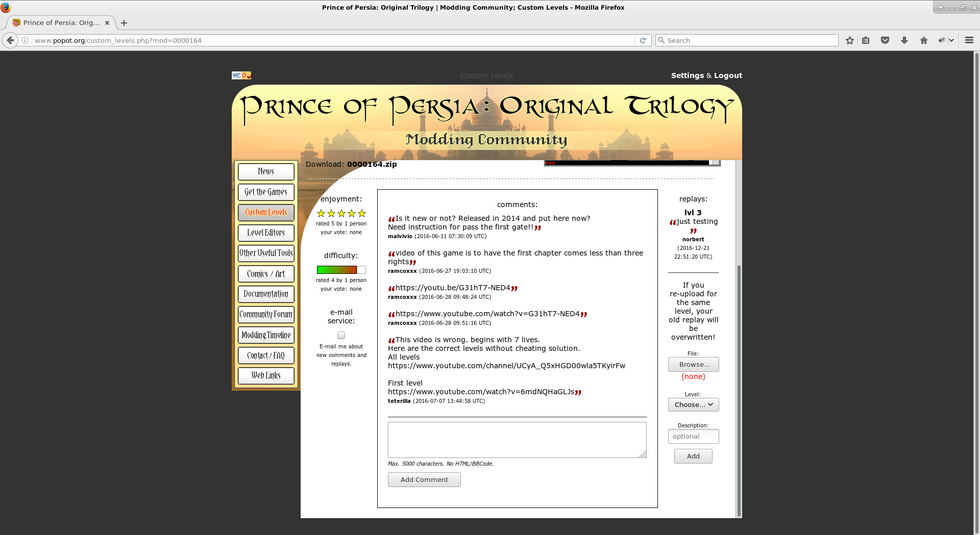
Task: Click the Add replay button
Action: pyautogui.click(x=693, y=456)
